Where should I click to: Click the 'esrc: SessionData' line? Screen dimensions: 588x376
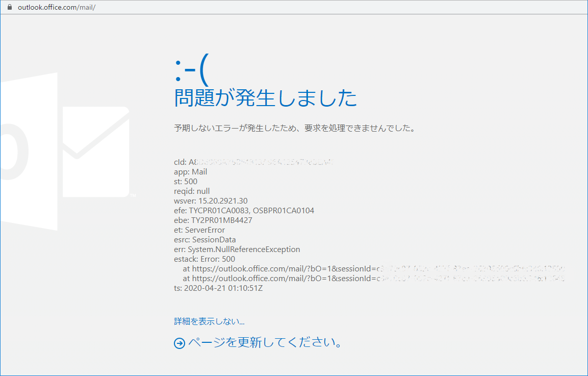(x=204, y=240)
